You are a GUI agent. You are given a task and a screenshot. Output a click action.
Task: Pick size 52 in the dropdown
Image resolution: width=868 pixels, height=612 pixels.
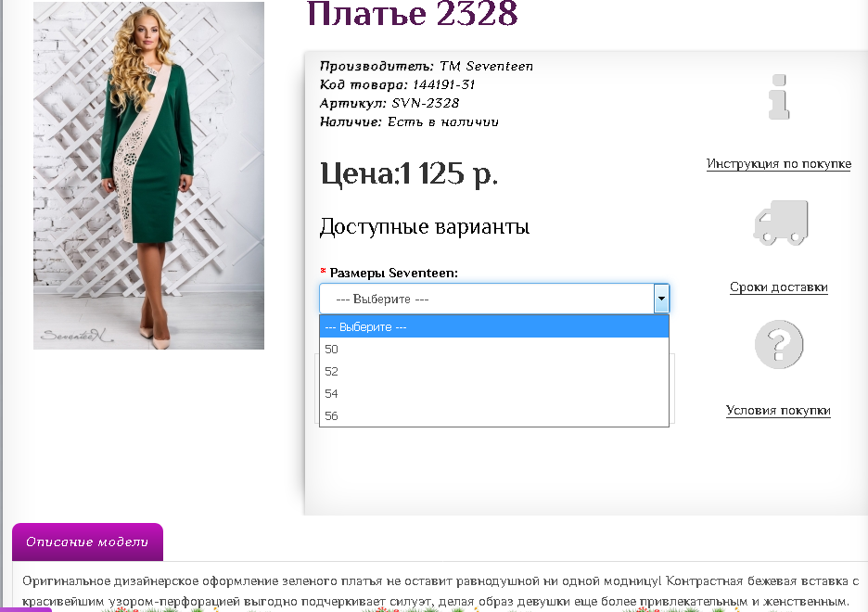tap(493, 372)
